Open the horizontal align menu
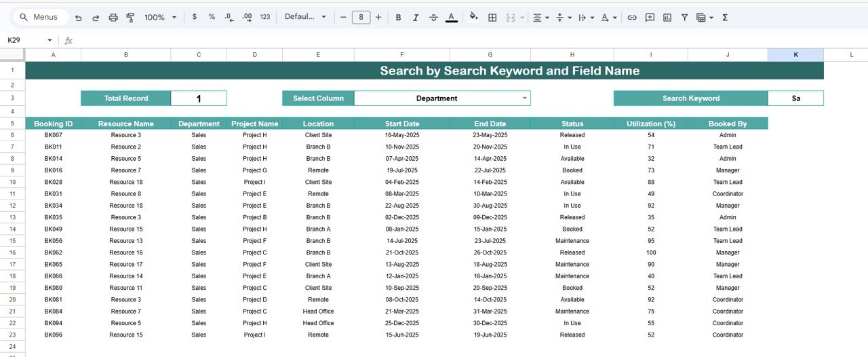This screenshot has height=357, width=868. click(x=540, y=17)
